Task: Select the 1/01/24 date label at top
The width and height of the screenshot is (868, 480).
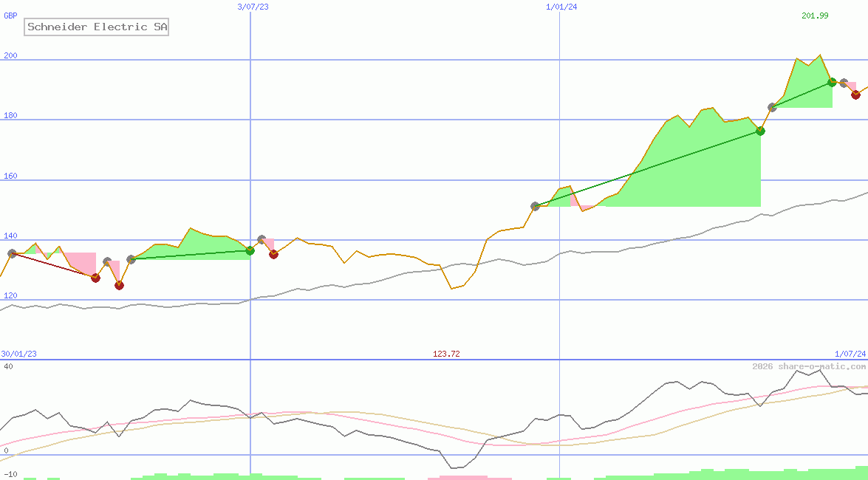Action: pos(561,7)
